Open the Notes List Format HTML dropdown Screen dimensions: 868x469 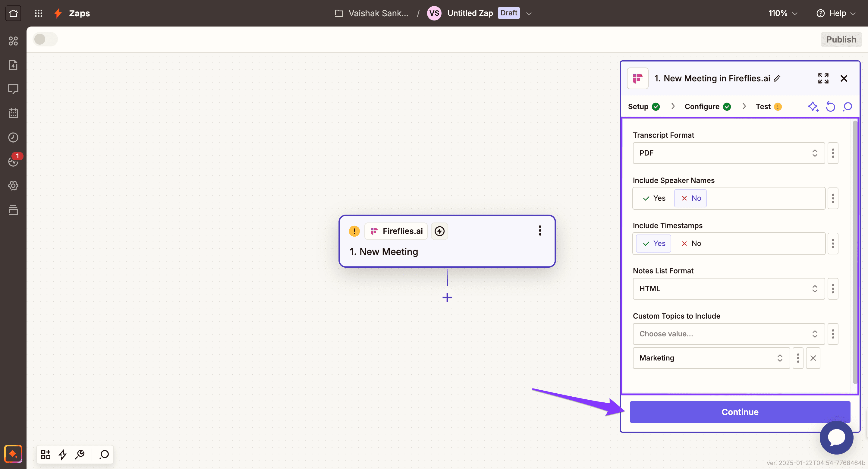coord(728,289)
